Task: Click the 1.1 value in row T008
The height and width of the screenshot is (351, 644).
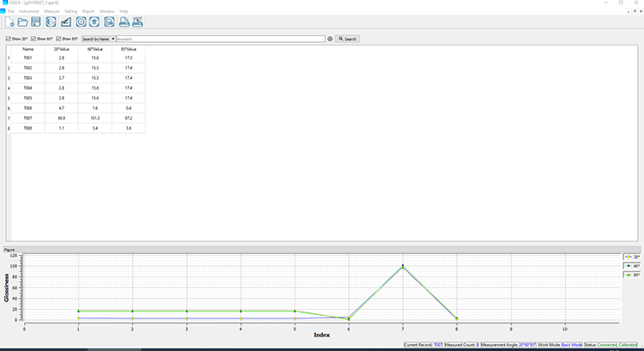Action: coord(61,128)
